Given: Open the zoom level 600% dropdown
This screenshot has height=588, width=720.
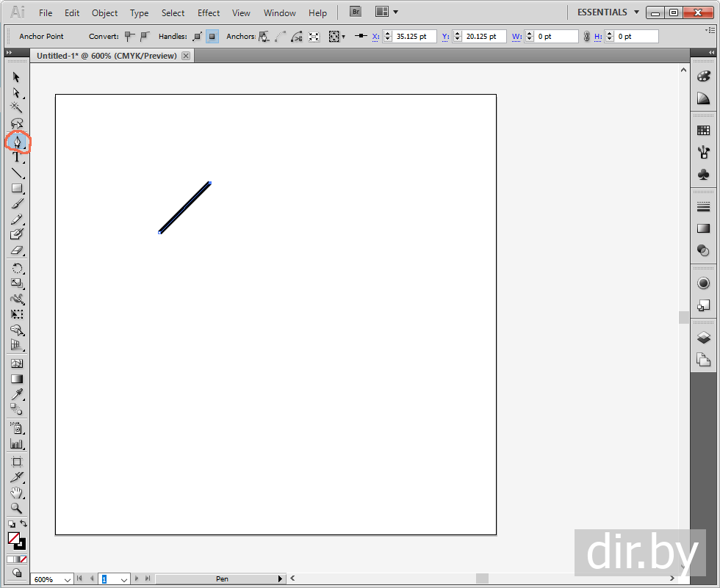Looking at the screenshot, I should pyautogui.click(x=68, y=579).
